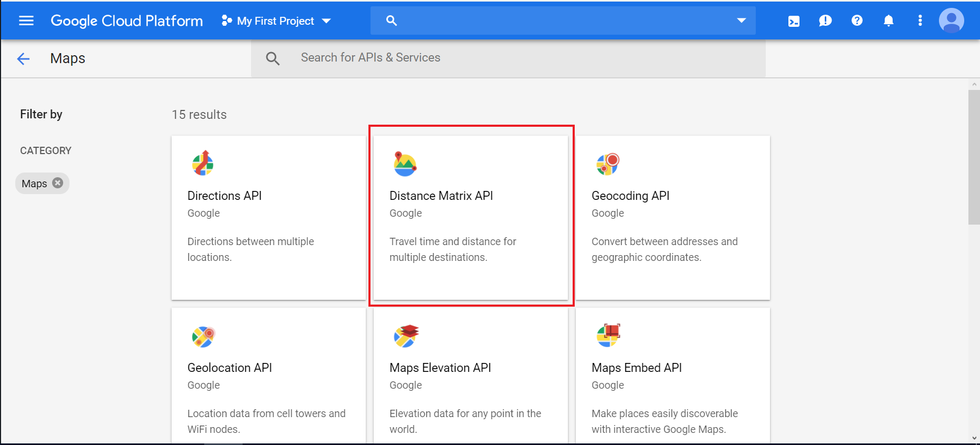
Task: Remove the Maps category filter chip
Action: [58, 183]
